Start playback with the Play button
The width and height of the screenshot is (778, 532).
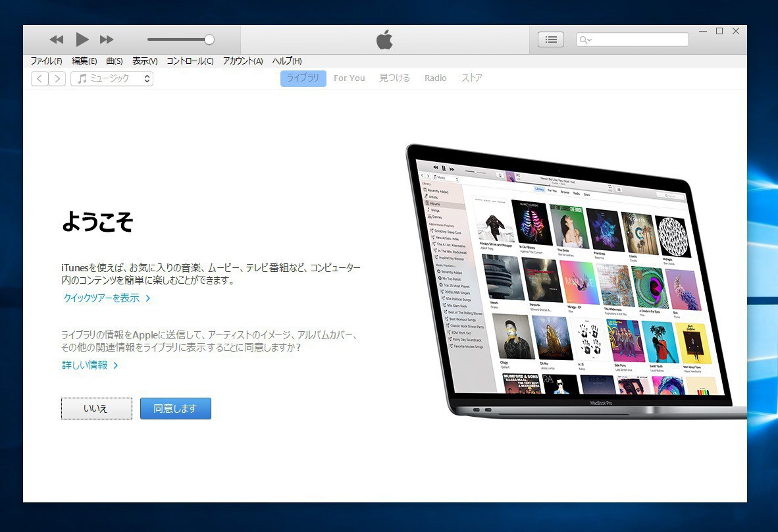pyautogui.click(x=82, y=40)
